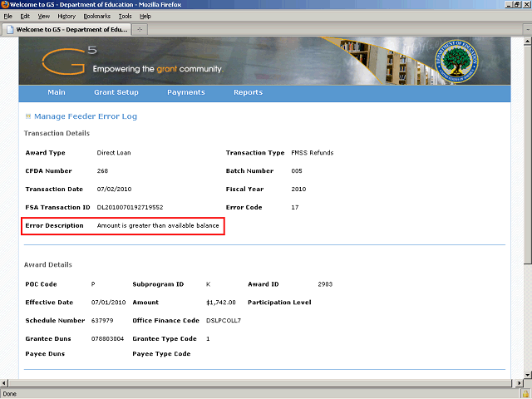532x399 pixels.
Task: Click the page favicon on the browser tab
Action: pyautogui.click(x=9, y=29)
